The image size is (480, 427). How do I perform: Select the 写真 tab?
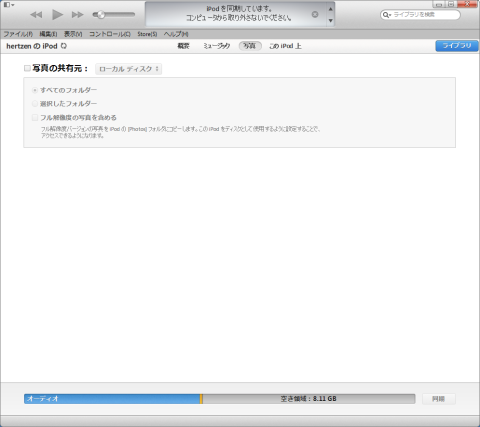tap(250, 46)
